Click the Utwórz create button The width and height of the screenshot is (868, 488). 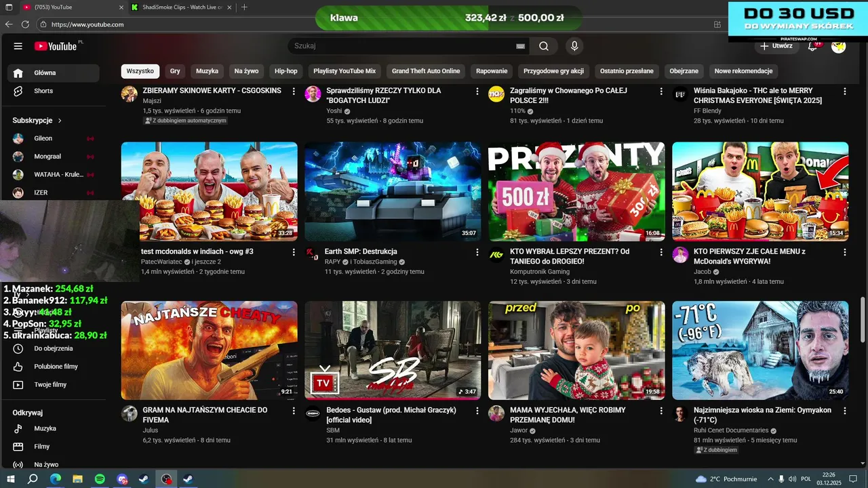point(776,46)
